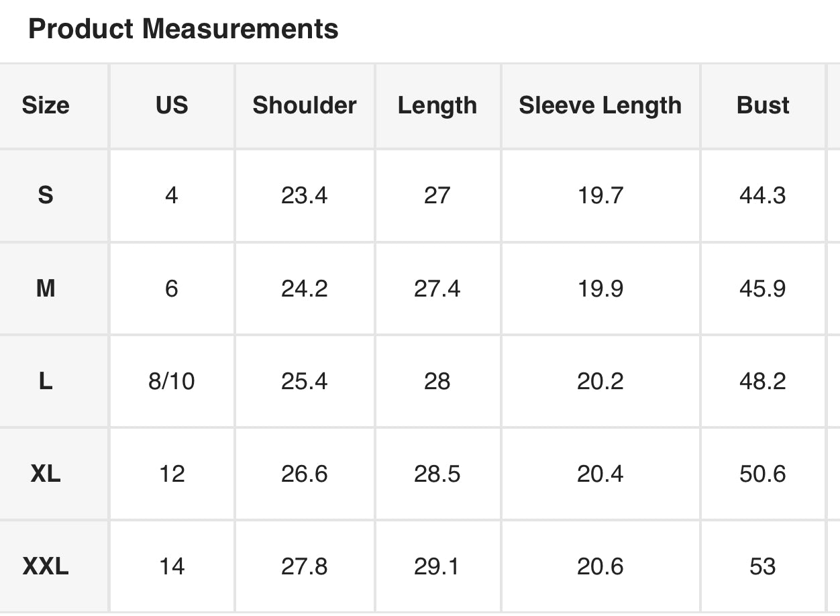Select the S size row label
The height and width of the screenshot is (616, 840).
point(46,195)
